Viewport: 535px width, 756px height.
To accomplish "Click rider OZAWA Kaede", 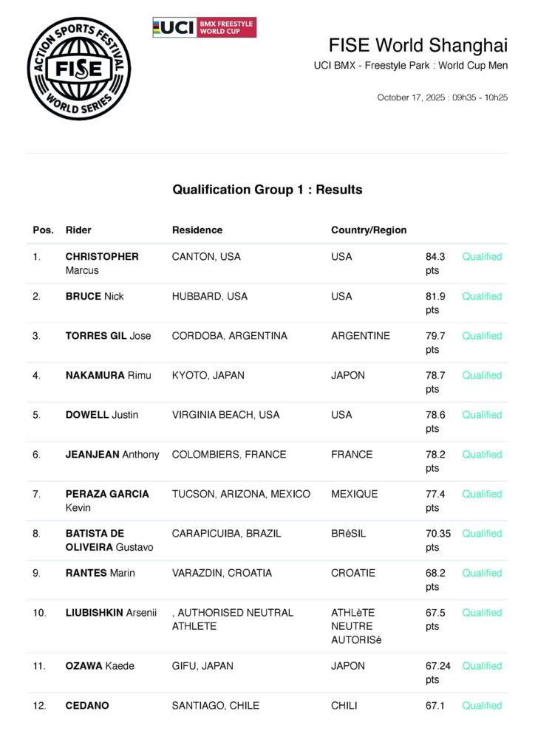I will pyautogui.click(x=100, y=666).
